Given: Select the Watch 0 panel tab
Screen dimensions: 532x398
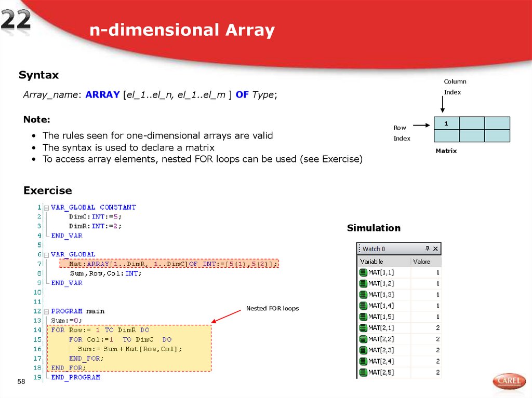Looking at the screenshot, I should [x=373, y=249].
